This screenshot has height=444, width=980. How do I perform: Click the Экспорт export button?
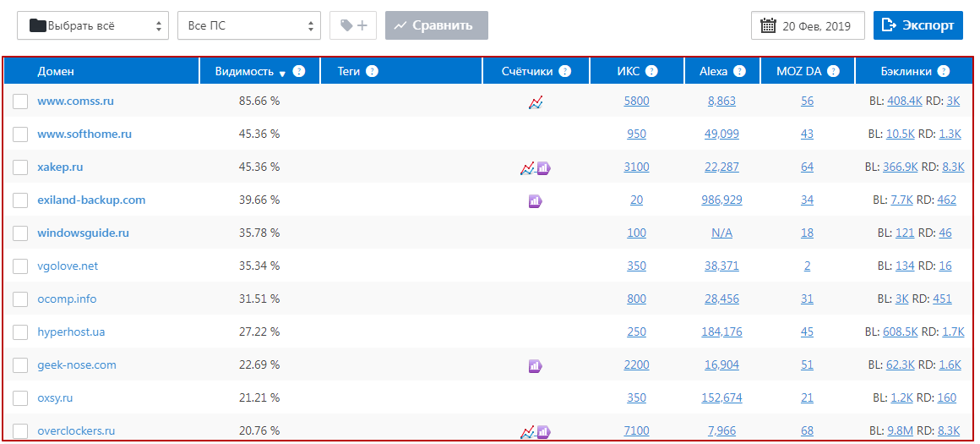click(918, 25)
